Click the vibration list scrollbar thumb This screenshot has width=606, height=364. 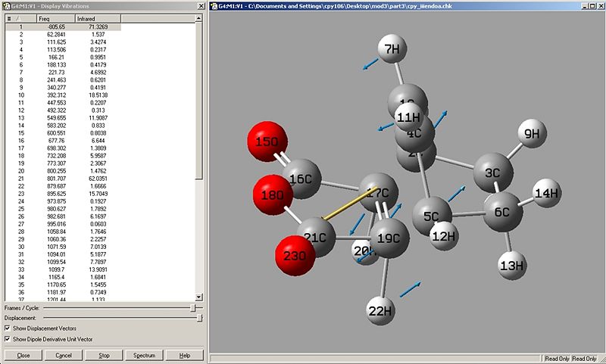[198, 101]
